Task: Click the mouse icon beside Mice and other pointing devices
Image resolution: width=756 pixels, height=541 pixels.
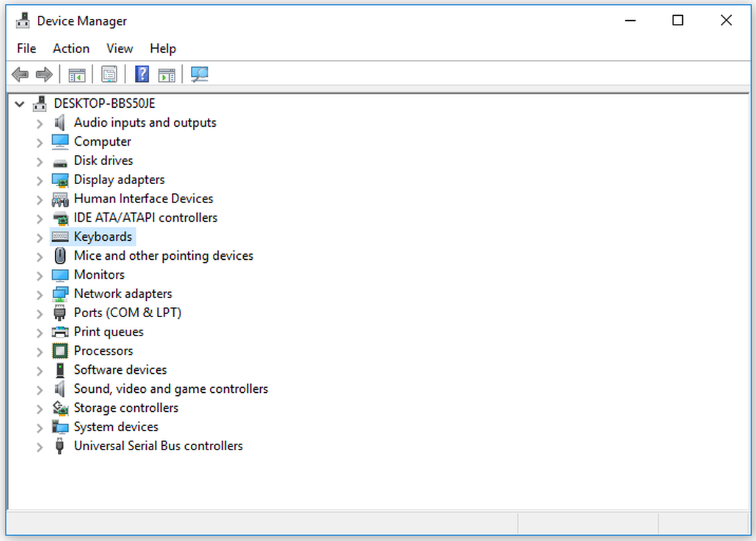Action: tap(60, 255)
